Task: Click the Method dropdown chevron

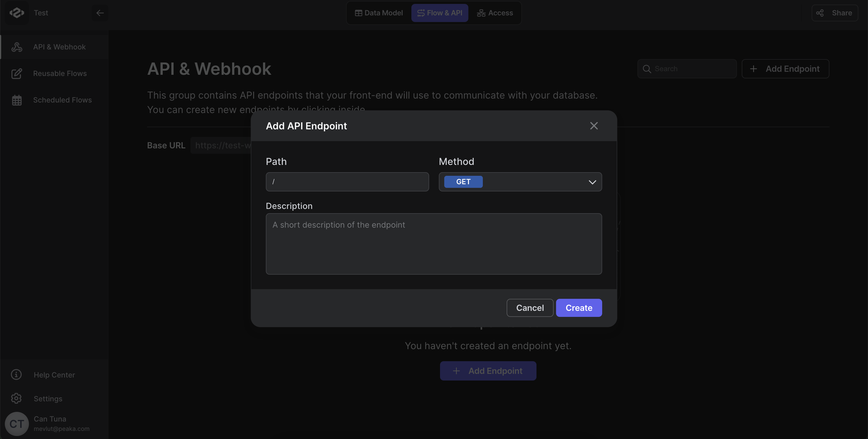Action: (x=592, y=182)
